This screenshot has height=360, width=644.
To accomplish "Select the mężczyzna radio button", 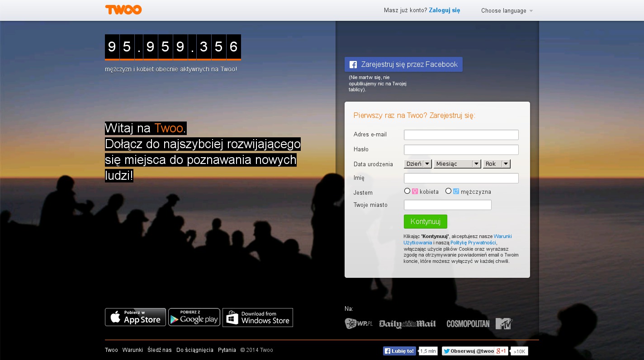I will (x=448, y=191).
